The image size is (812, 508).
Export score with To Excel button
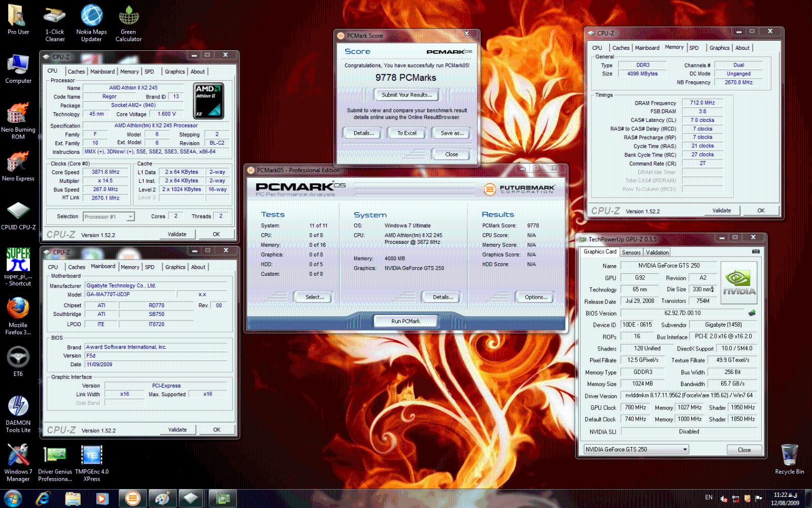point(407,133)
